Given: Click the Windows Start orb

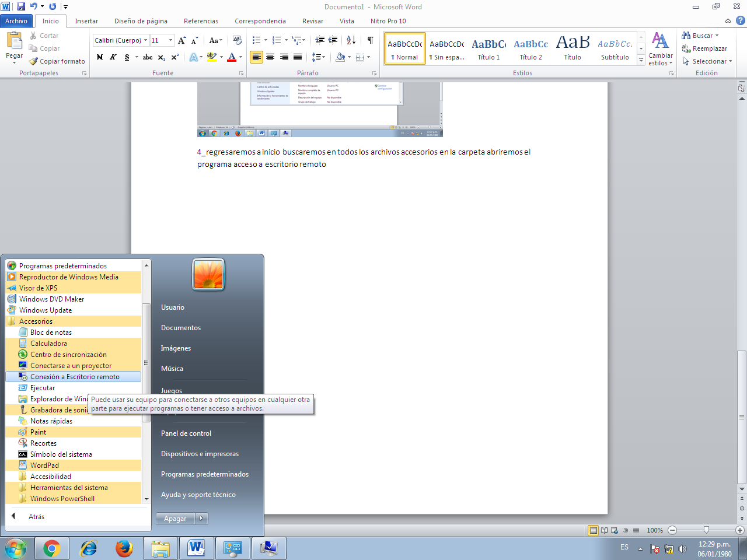Looking at the screenshot, I should click(16, 548).
